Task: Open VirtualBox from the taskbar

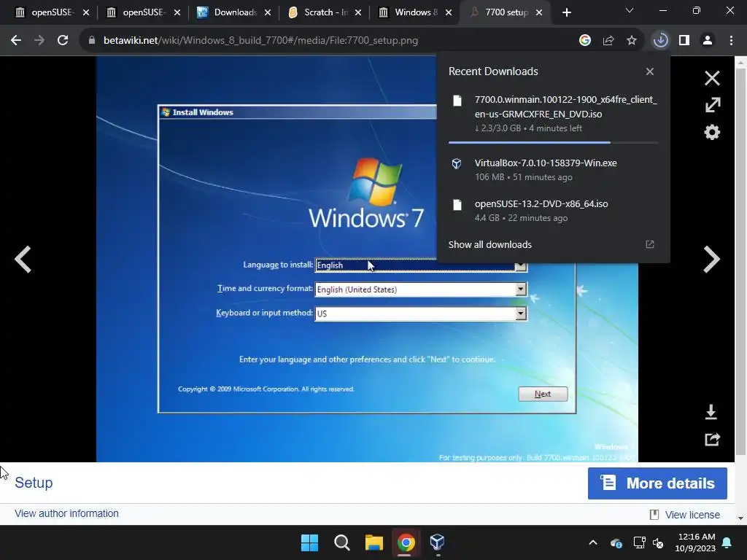Action: pyautogui.click(x=438, y=542)
